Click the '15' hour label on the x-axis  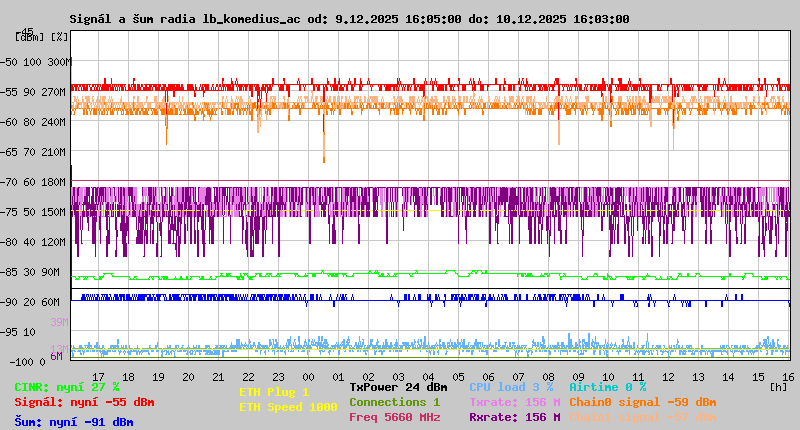758,377
